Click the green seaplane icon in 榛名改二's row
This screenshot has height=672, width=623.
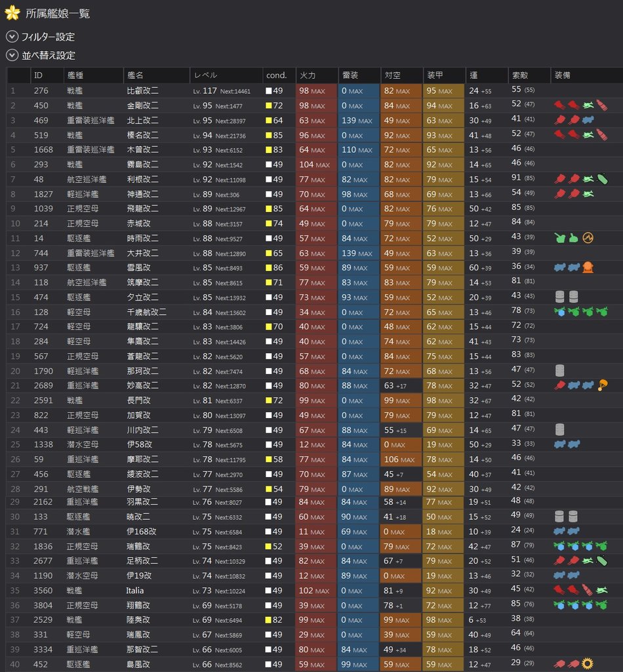[x=588, y=135]
